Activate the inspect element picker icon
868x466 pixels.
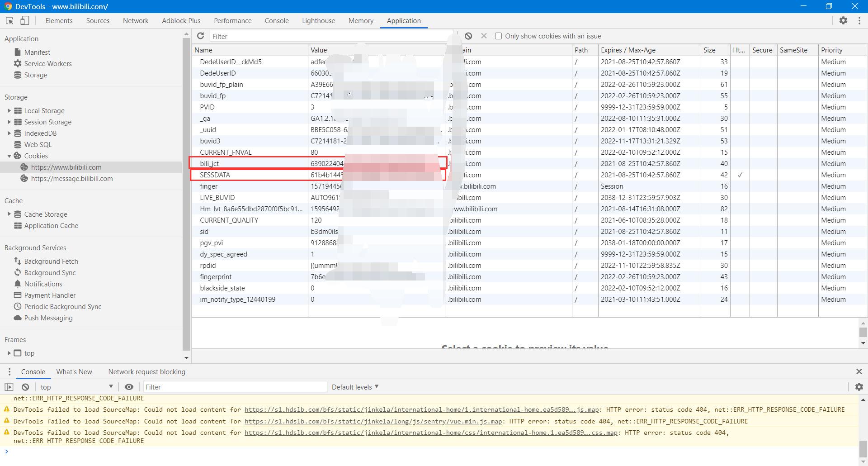click(x=9, y=21)
